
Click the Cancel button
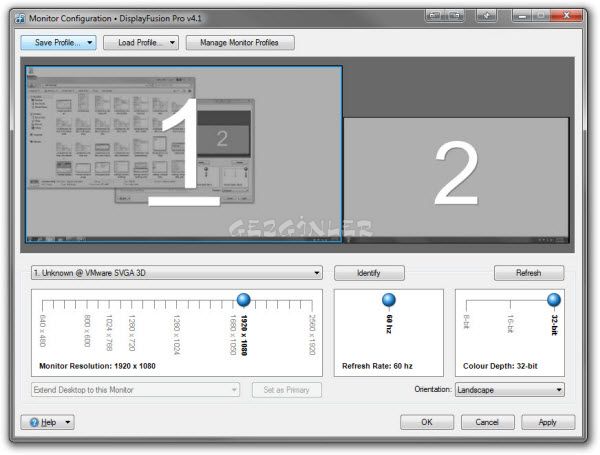(x=488, y=422)
